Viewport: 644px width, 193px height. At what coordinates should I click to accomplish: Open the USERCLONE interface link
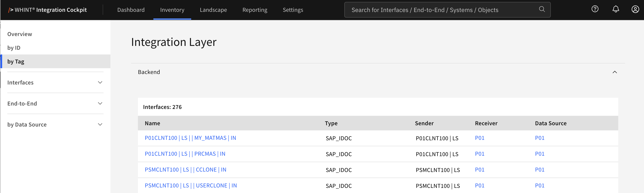click(191, 185)
